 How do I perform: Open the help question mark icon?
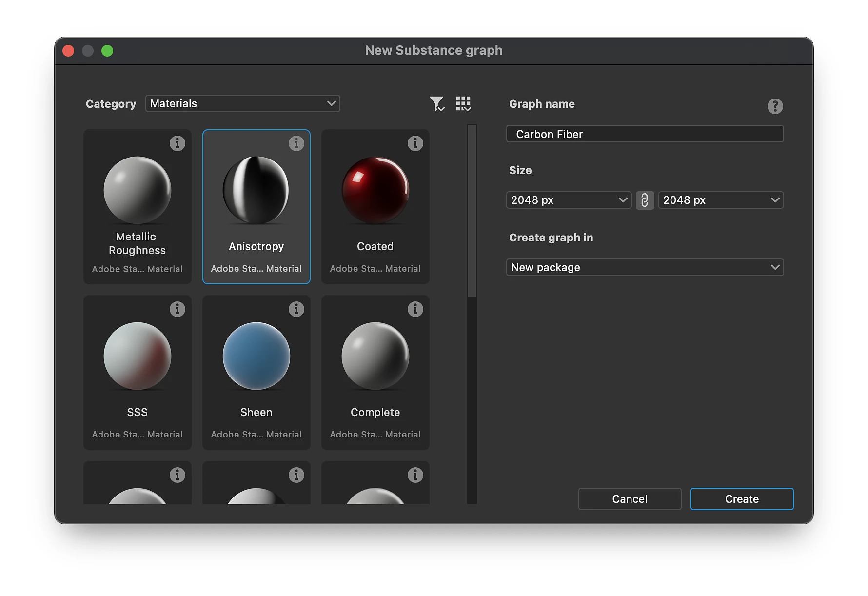775,106
